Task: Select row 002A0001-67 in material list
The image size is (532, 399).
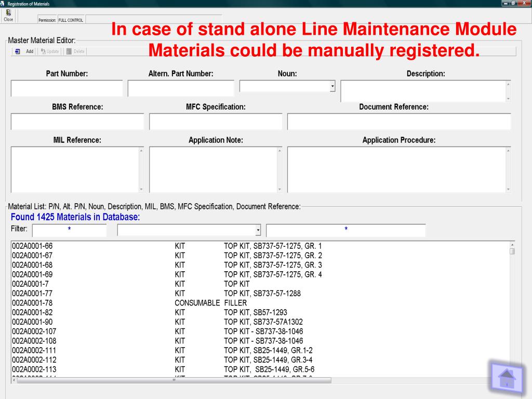Action: coord(260,256)
